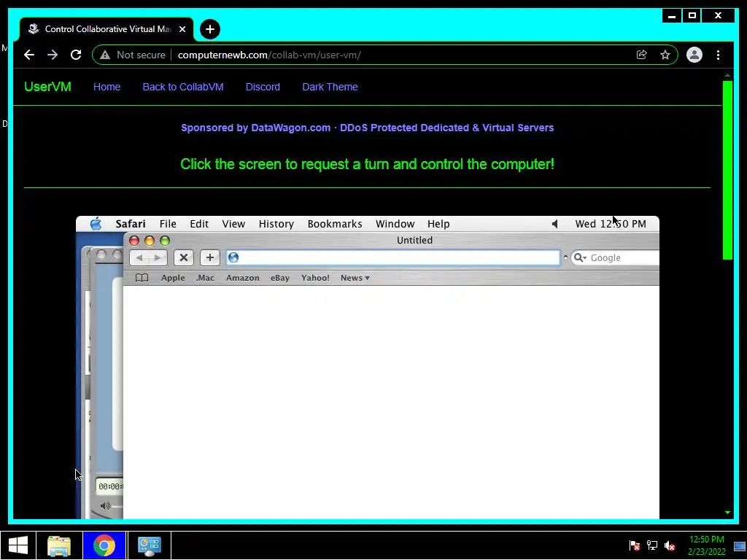Viewport: 747px width, 560px height.
Task: Open Safari's Edit menu
Action: point(199,224)
